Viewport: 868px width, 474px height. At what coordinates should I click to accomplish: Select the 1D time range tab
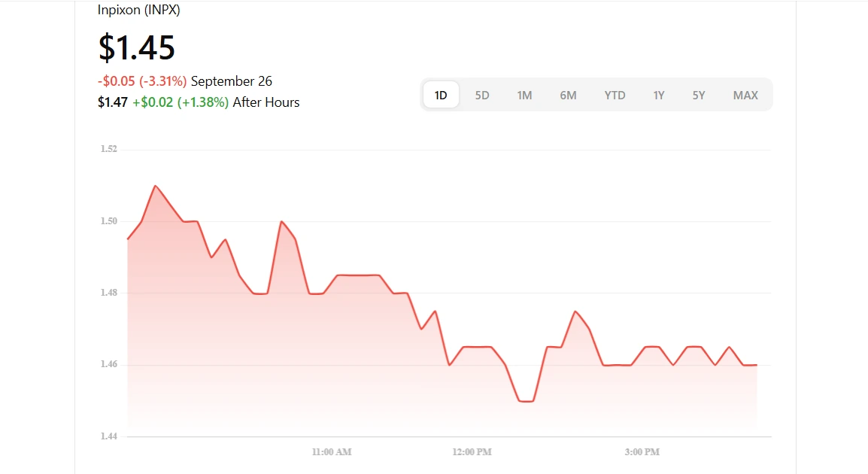click(441, 96)
